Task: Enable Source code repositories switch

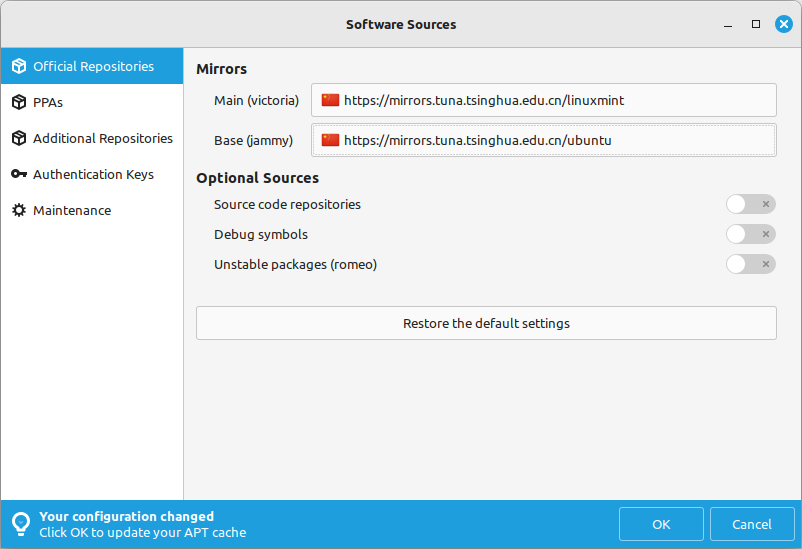Action: [x=750, y=205]
